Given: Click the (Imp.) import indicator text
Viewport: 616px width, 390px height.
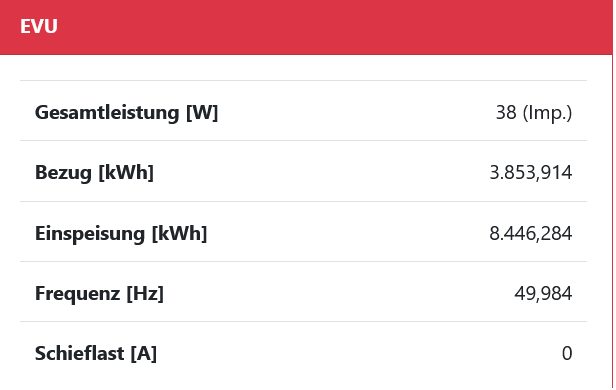Looking at the screenshot, I should pos(547,113).
